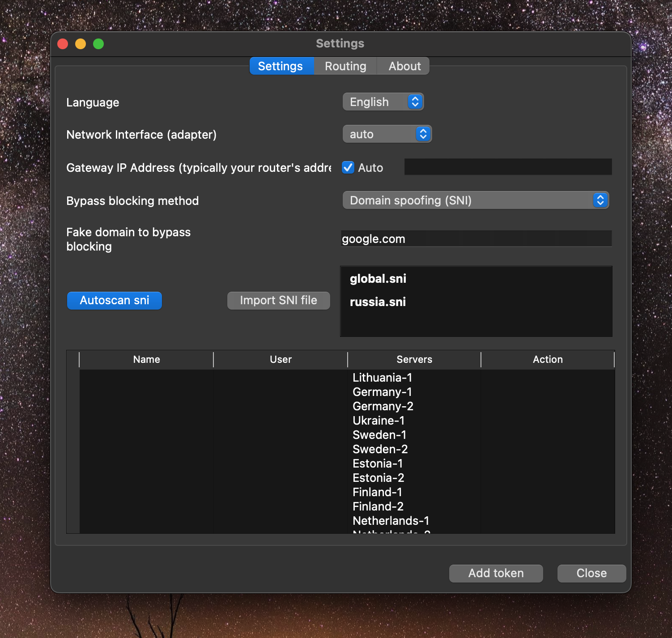
Task: Click the Import SNI file button
Action: point(278,300)
